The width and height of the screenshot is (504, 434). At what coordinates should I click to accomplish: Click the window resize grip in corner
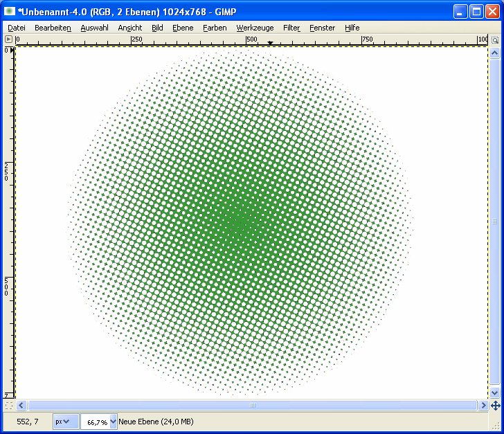[495, 425]
